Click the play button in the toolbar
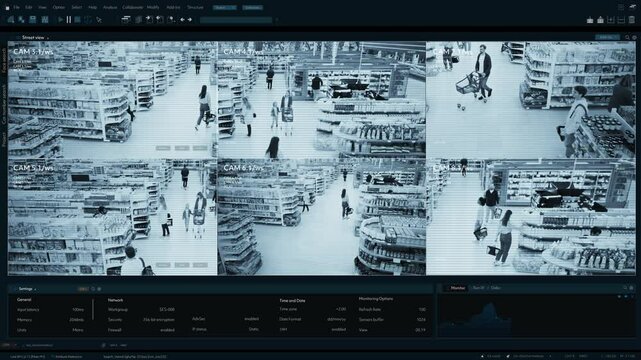 click(x=61, y=19)
